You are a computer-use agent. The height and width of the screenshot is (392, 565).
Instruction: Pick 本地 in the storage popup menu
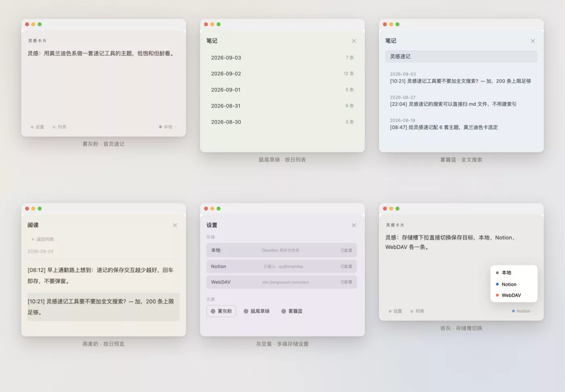pos(514,273)
